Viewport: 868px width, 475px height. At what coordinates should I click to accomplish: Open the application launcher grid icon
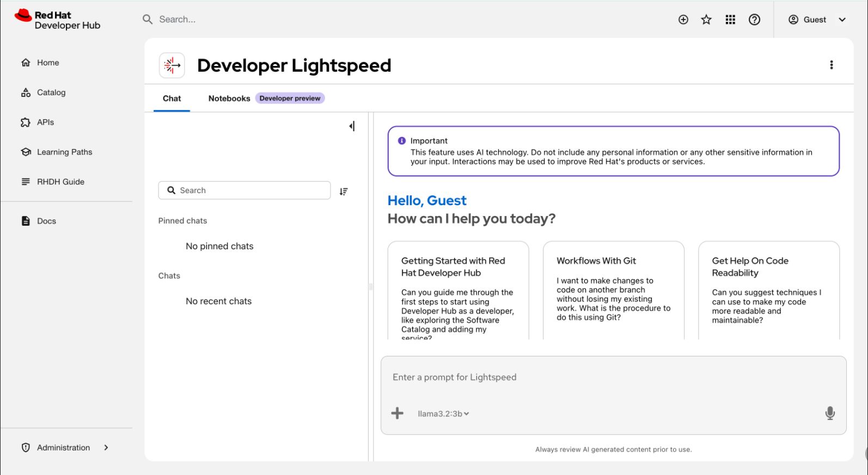pyautogui.click(x=730, y=20)
